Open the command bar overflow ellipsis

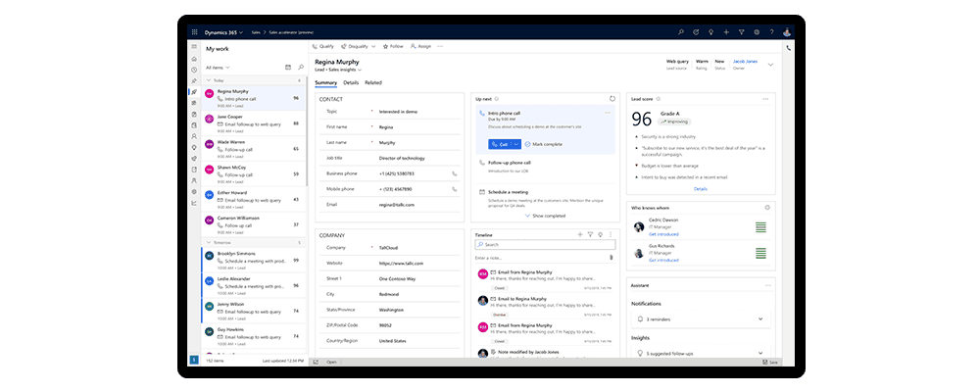(440, 46)
